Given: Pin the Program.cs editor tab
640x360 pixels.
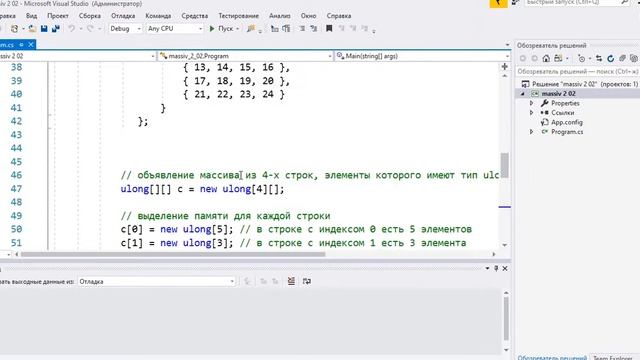Looking at the screenshot, I should click(21, 44).
